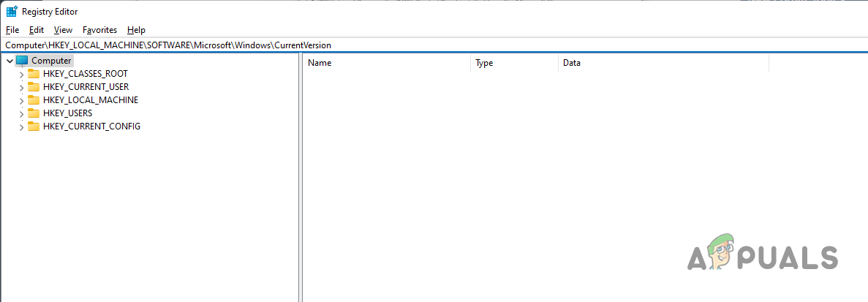Open the Help menu
The width and height of the screenshot is (868, 302).
[x=136, y=30]
